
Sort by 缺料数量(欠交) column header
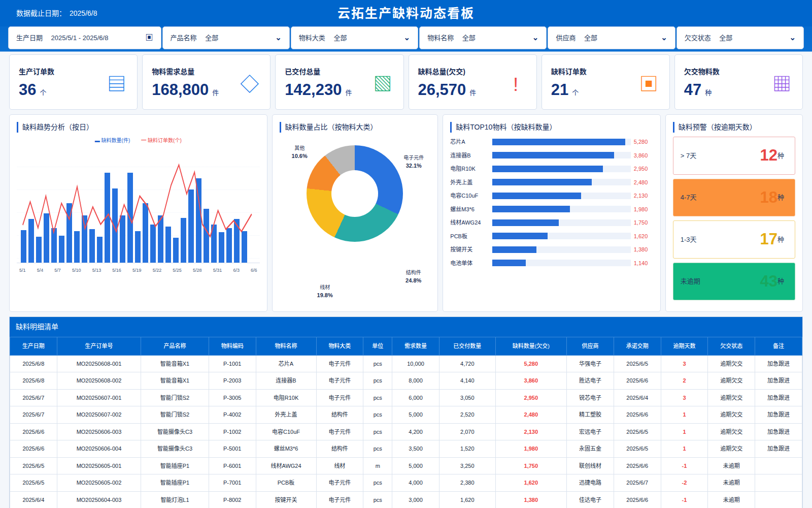[x=531, y=346]
